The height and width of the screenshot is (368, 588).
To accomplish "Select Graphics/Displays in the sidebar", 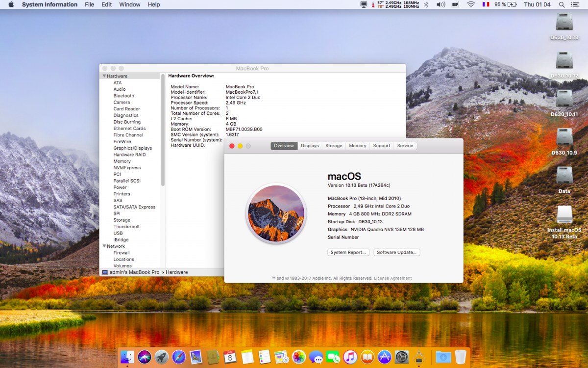I will pyautogui.click(x=133, y=148).
